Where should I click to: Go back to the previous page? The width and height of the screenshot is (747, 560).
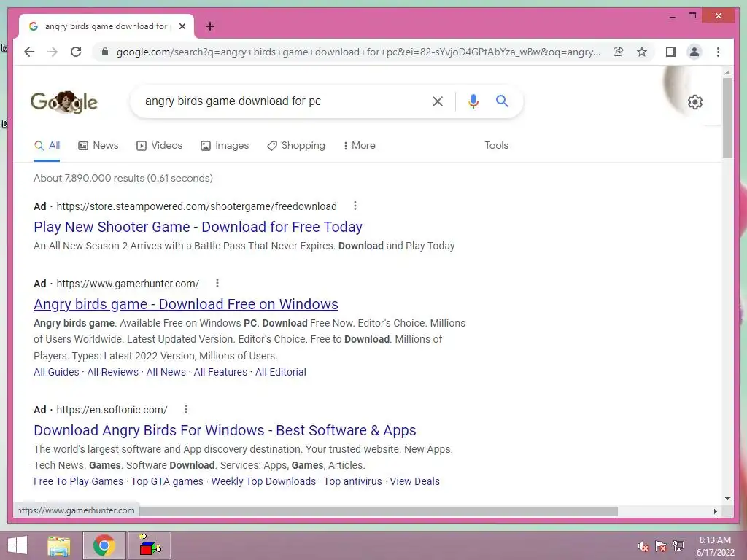click(29, 52)
